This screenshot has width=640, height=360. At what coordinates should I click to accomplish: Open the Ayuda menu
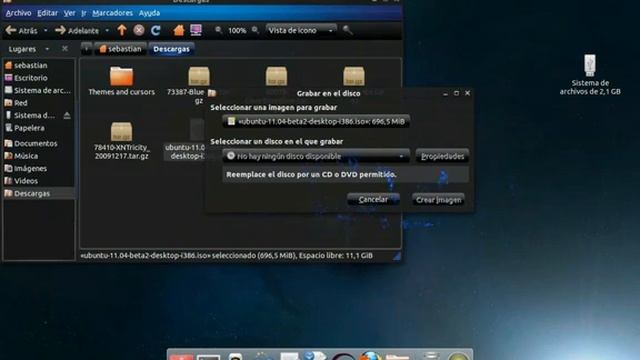(x=149, y=13)
